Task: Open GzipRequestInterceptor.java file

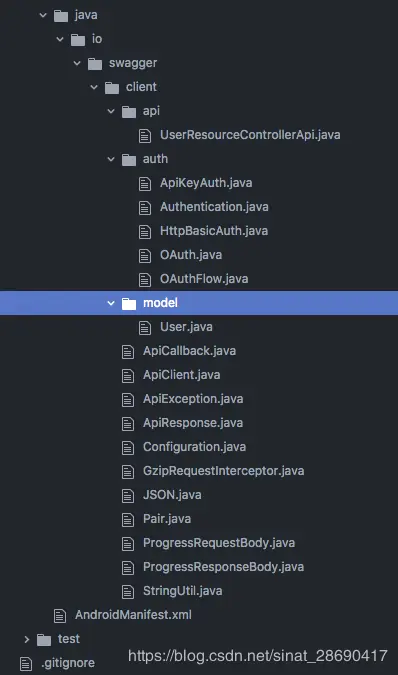Action: [x=224, y=471]
